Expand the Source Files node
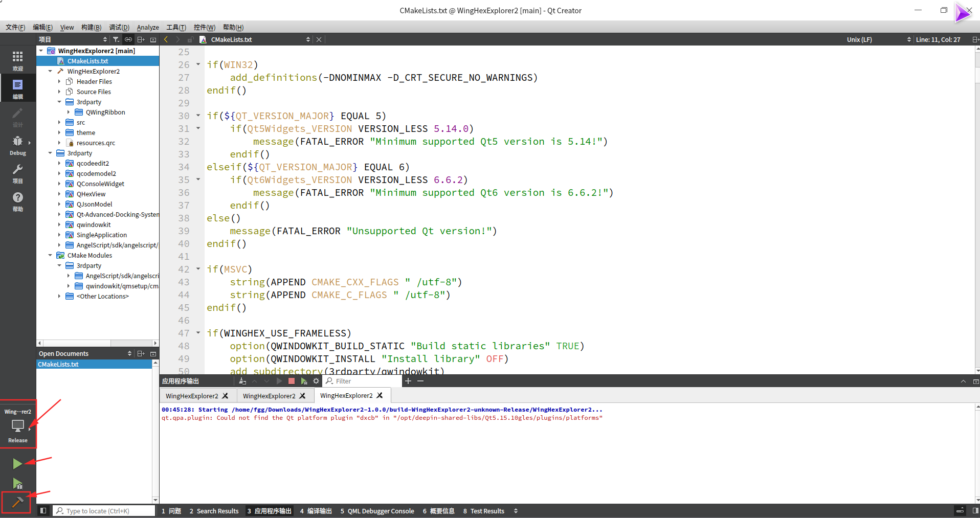Viewport: 980px width, 518px height. tap(59, 92)
